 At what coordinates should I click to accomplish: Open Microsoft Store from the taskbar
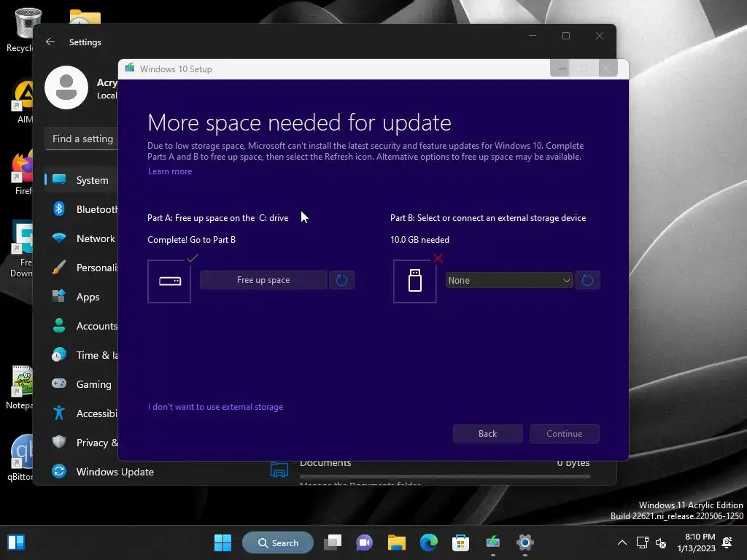pos(460,542)
